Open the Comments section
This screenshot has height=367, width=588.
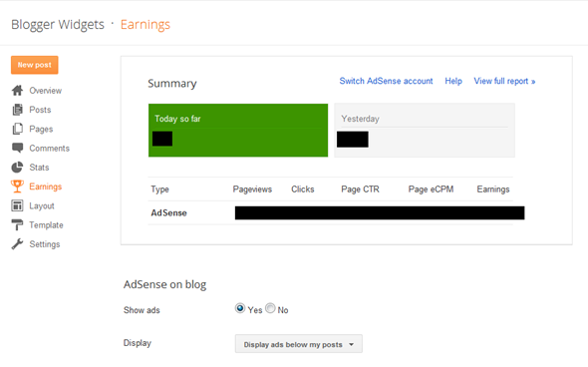coord(50,149)
